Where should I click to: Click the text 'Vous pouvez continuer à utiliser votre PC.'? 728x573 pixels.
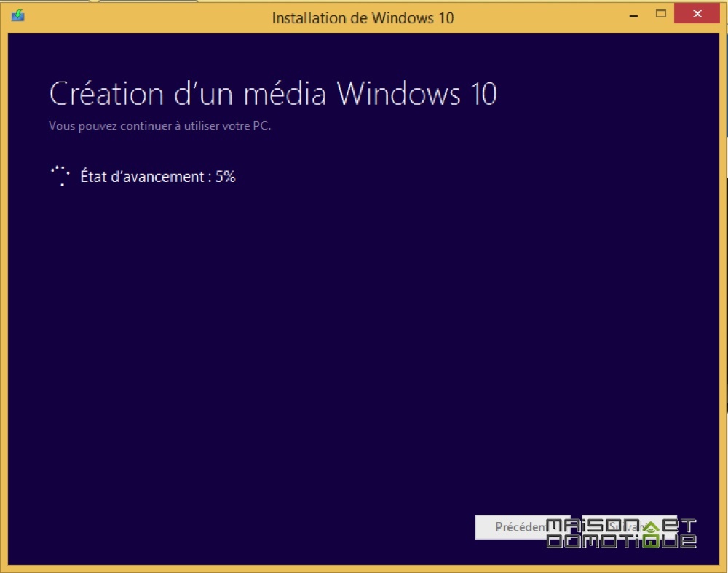tap(159, 126)
